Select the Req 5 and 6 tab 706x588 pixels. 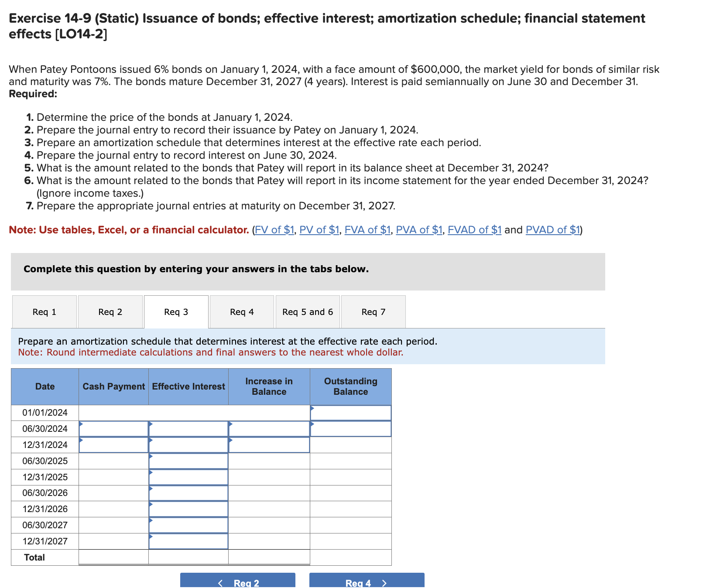pyautogui.click(x=307, y=311)
